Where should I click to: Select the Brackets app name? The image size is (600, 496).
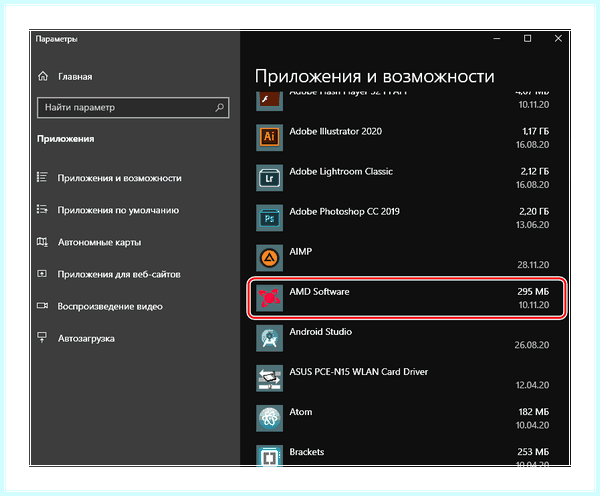[307, 452]
